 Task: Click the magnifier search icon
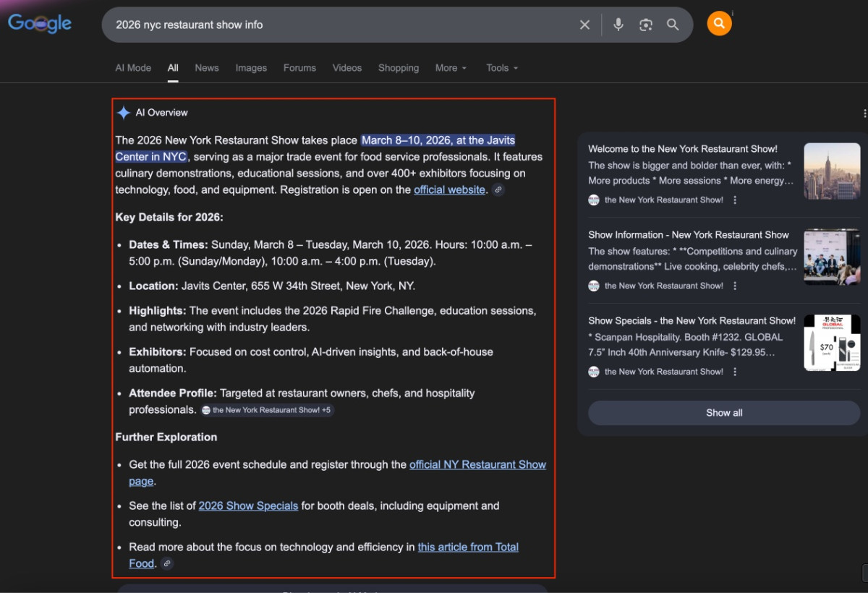(673, 25)
